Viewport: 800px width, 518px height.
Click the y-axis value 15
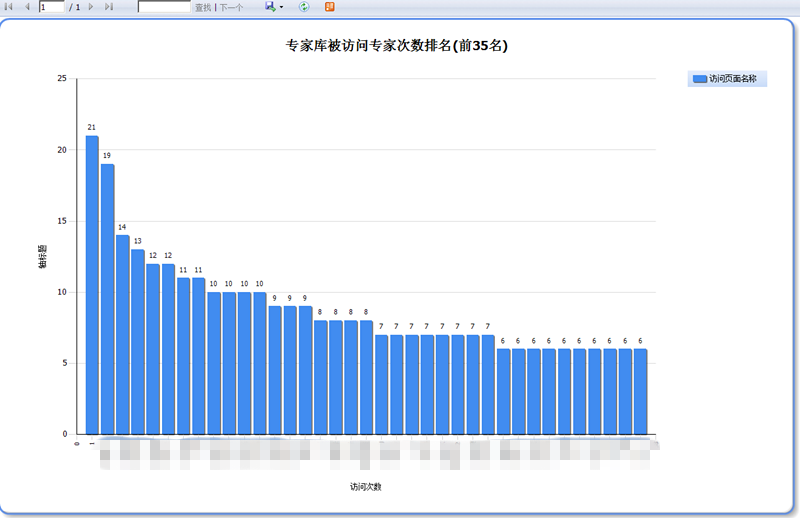62,221
